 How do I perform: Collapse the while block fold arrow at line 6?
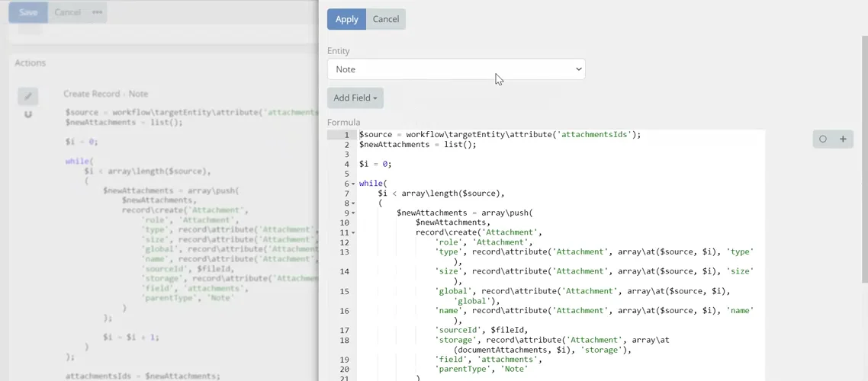353,184
